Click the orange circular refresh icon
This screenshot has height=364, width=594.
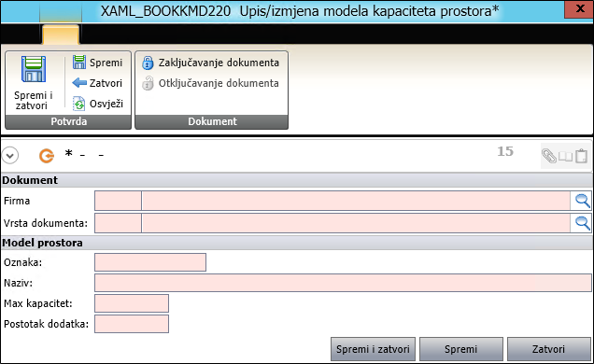click(x=47, y=156)
